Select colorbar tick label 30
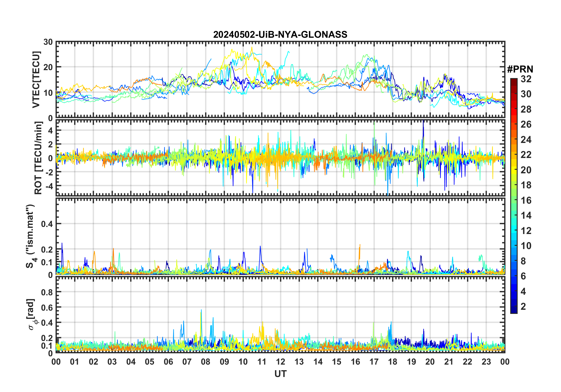Screen dimensions: 561x392 (x=526, y=94)
